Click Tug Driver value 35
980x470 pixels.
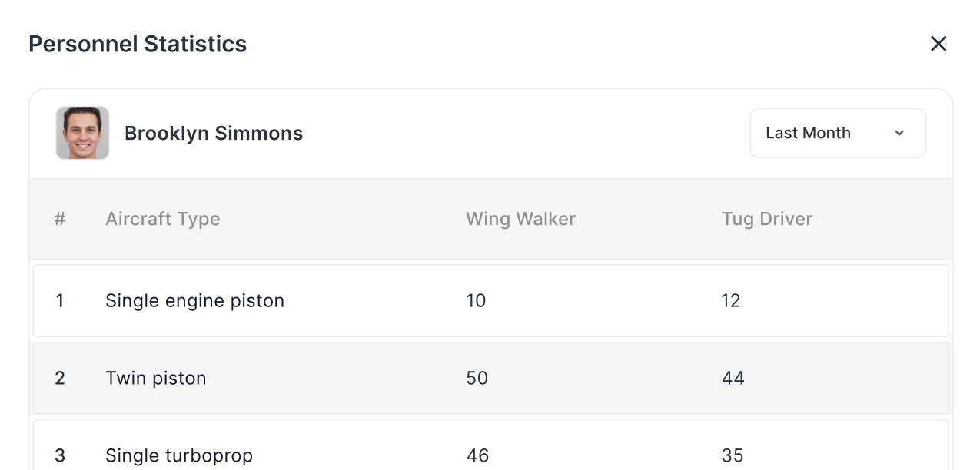click(x=733, y=455)
